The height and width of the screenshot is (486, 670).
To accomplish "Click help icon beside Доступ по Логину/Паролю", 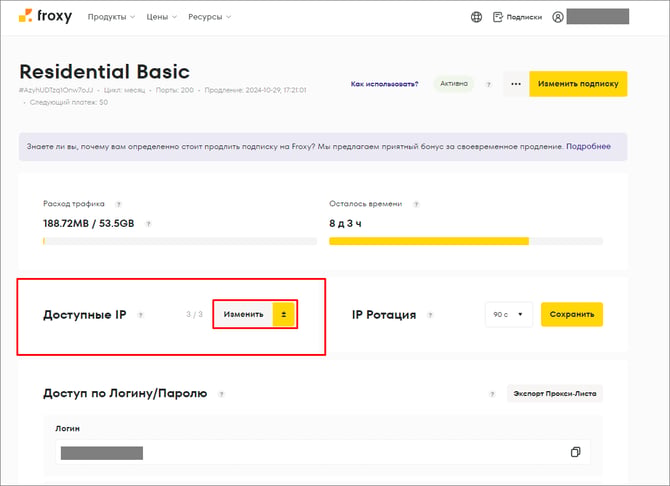I will coord(221,394).
